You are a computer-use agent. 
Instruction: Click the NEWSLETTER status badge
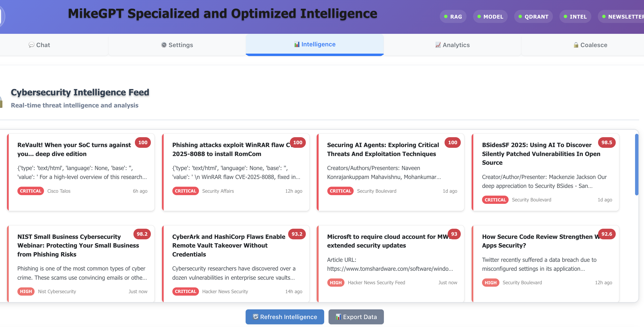point(622,17)
